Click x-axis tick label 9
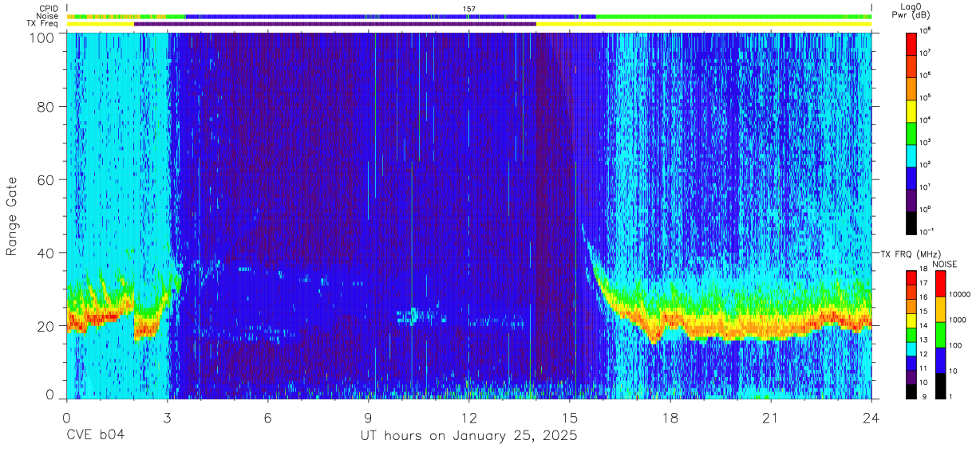The width and height of the screenshot is (980, 452). (369, 417)
